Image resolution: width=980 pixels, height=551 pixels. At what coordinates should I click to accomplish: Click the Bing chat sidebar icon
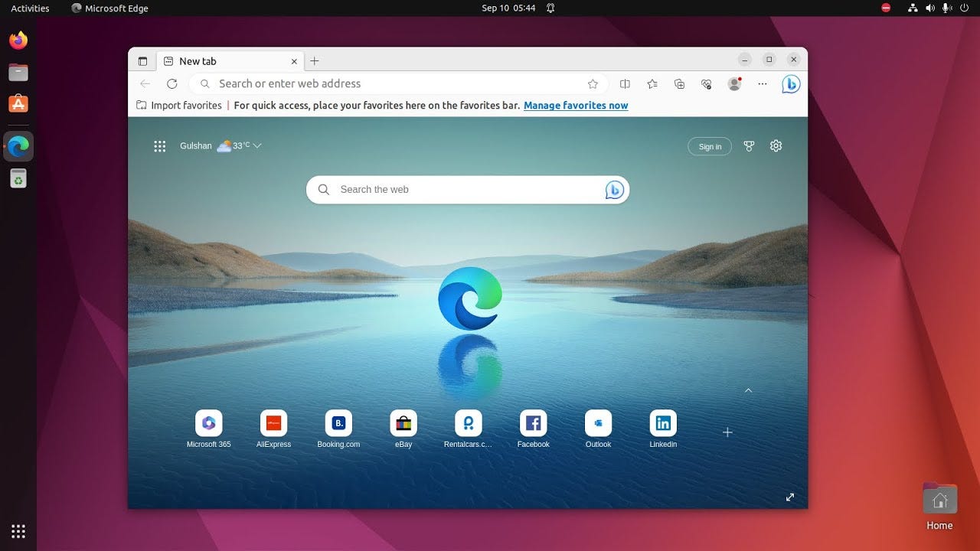coord(791,84)
